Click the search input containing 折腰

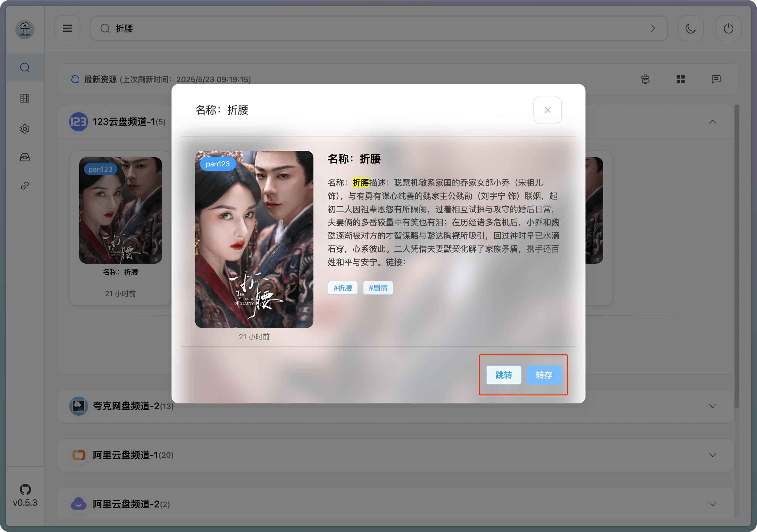(x=379, y=28)
